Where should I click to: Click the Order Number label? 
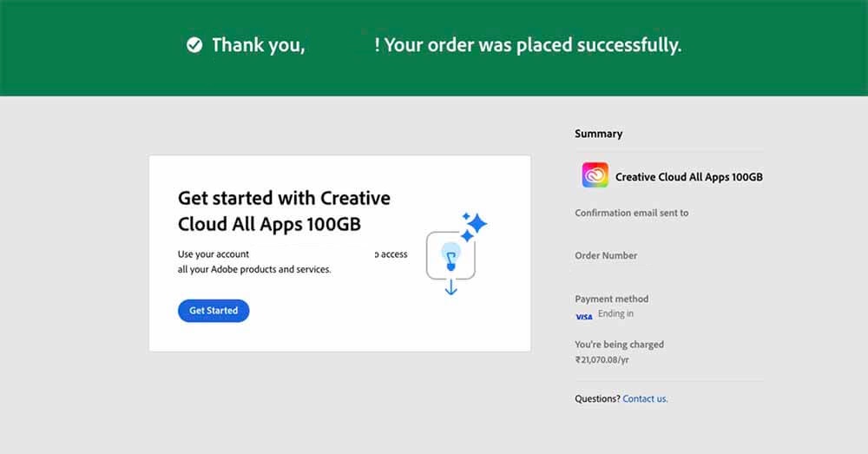point(606,255)
